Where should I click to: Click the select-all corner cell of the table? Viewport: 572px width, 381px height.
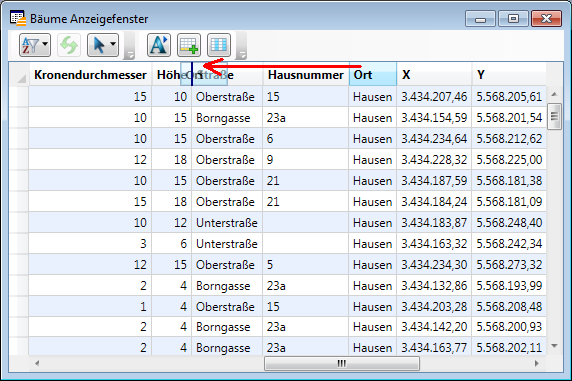point(19,74)
